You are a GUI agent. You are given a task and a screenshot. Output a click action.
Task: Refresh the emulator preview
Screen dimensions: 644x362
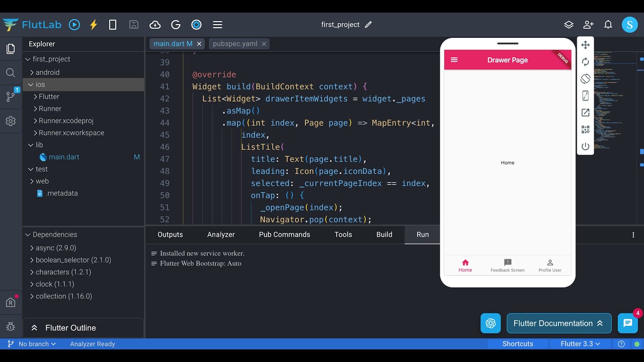click(585, 62)
